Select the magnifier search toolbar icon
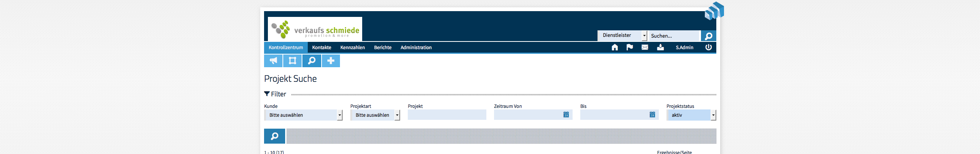Screen dimensions: 980x154 coord(312,61)
